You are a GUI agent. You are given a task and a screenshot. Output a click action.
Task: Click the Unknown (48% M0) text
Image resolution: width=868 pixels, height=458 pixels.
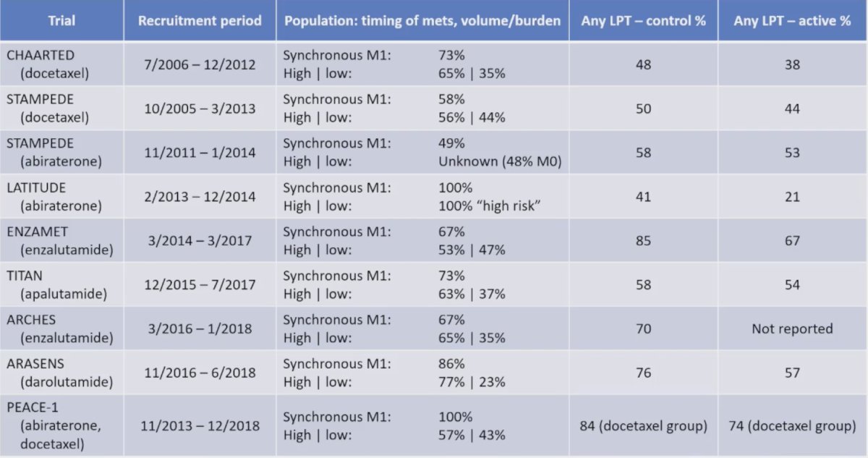tap(500, 162)
